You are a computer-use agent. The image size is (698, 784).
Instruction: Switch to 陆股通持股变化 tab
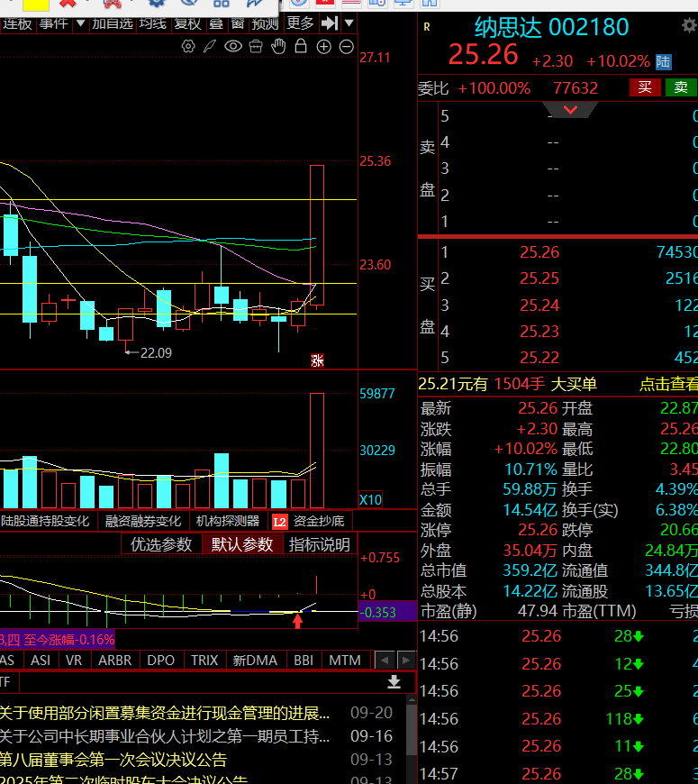[x=45, y=522]
